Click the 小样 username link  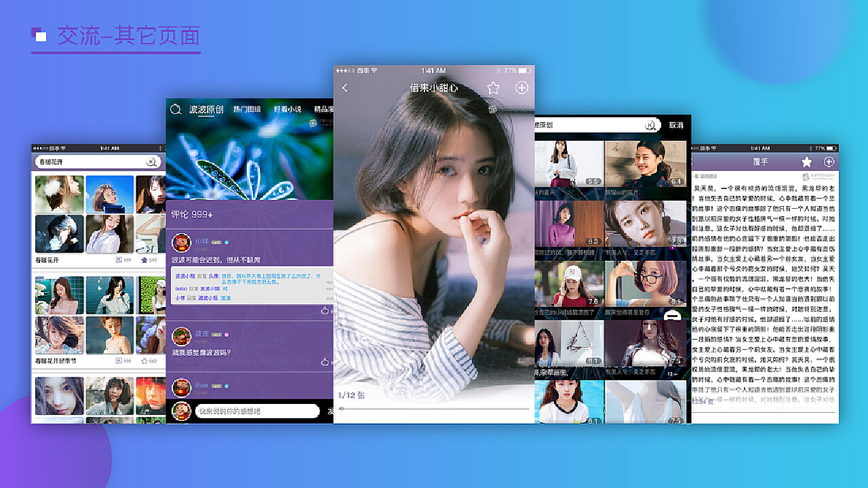point(201,241)
